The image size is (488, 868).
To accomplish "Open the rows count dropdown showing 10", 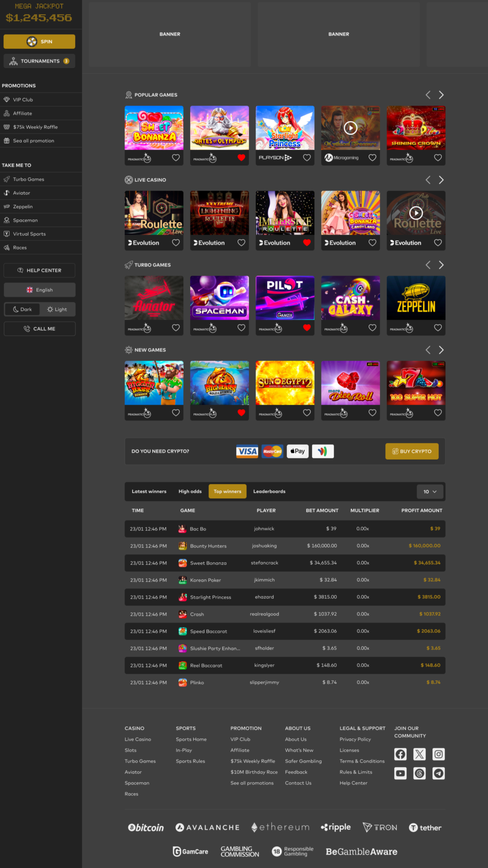I will (x=430, y=491).
